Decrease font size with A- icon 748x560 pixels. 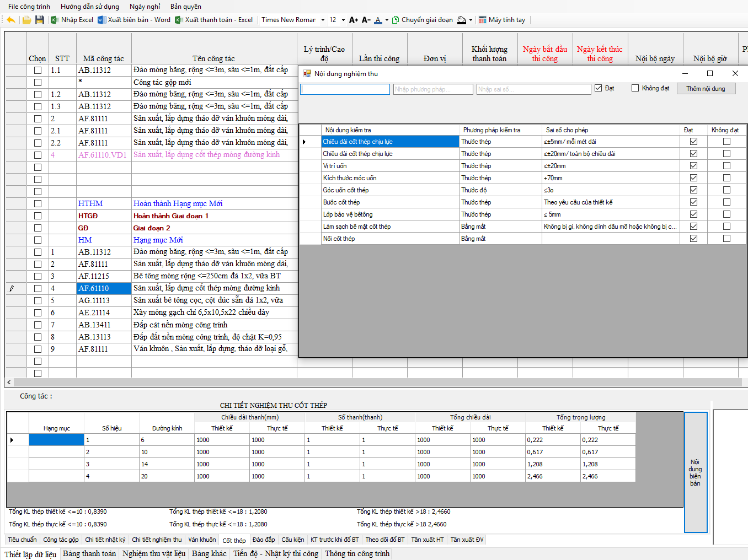click(x=366, y=20)
